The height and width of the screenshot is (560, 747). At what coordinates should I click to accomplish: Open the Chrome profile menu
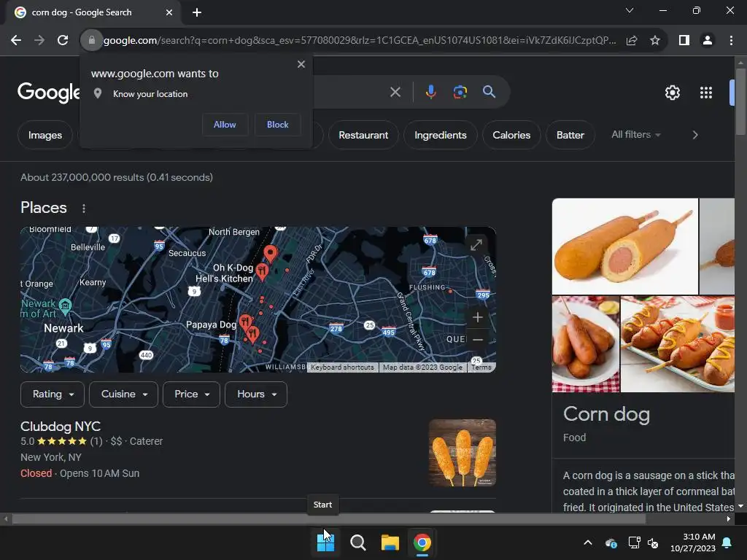pyautogui.click(x=708, y=41)
